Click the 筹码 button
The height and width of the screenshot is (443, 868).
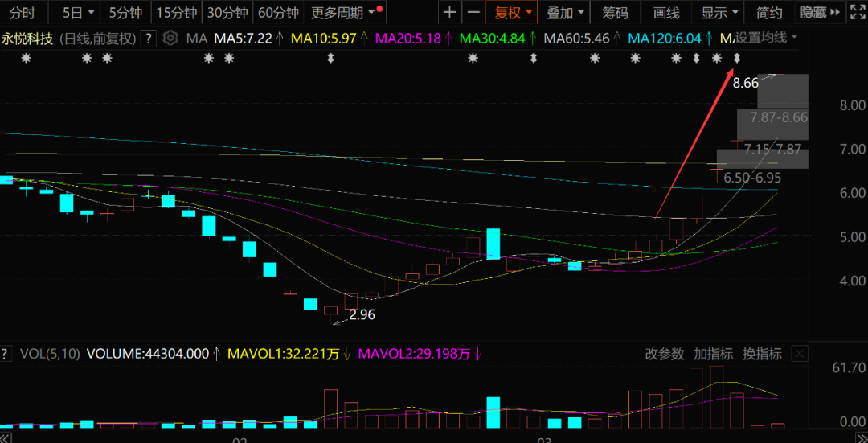pos(615,12)
